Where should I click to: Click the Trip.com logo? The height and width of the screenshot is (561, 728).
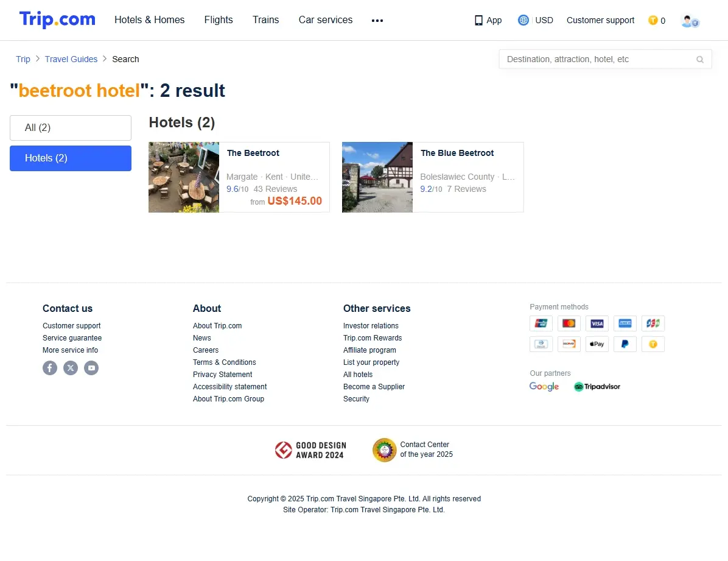click(57, 19)
